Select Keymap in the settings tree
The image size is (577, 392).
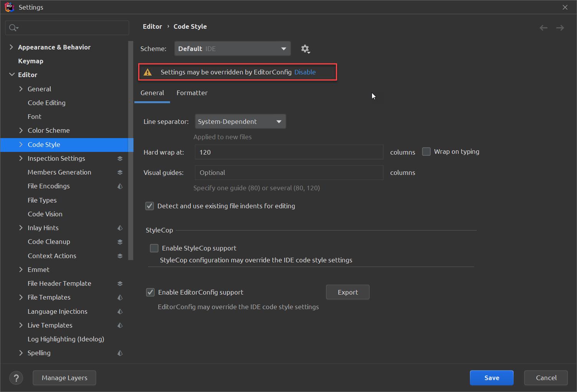31,61
